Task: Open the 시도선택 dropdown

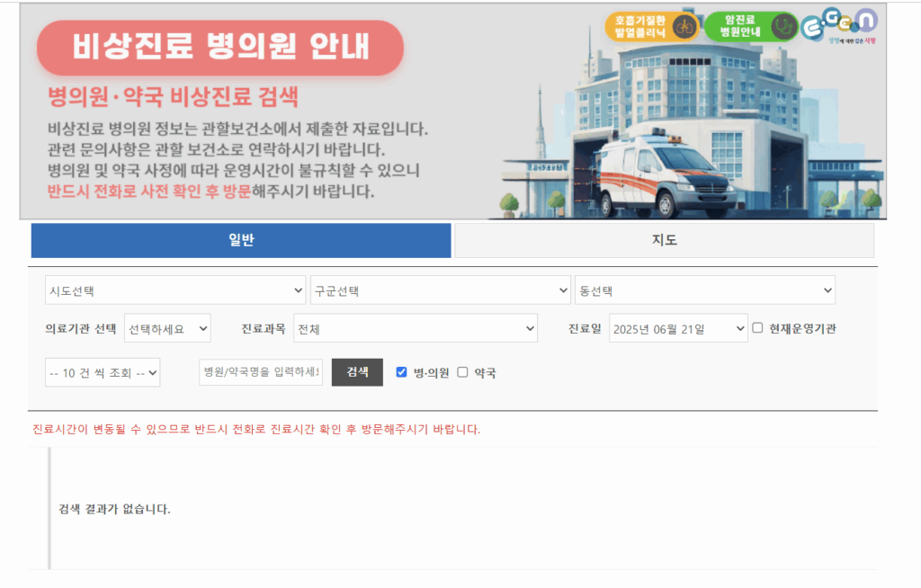Action: point(175,290)
